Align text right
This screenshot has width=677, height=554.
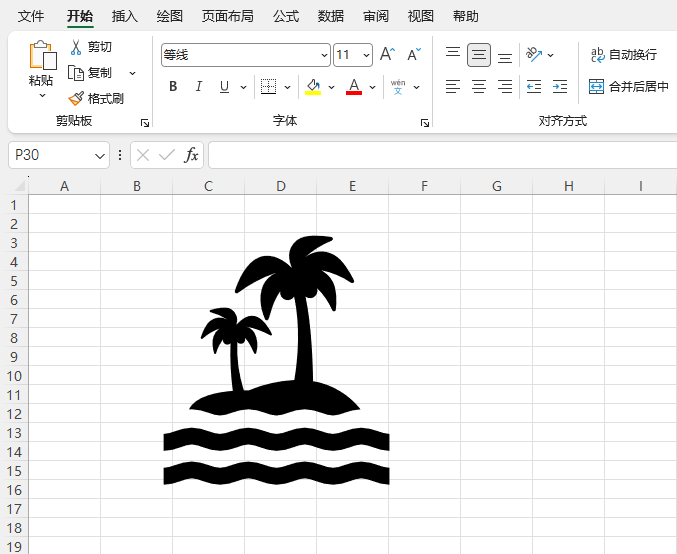click(x=505, y=87)
